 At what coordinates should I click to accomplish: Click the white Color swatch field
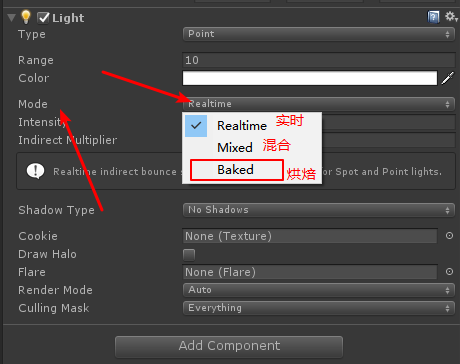(310, 78)
